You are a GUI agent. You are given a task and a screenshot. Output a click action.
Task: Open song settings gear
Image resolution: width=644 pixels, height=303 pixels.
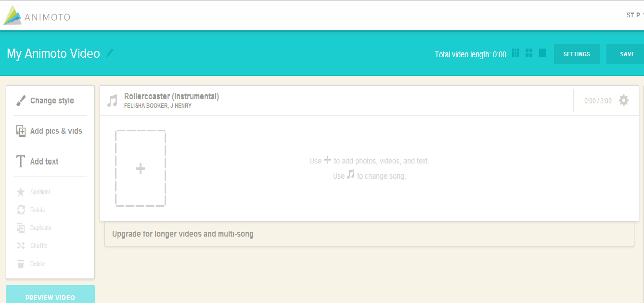click(624, 101)
